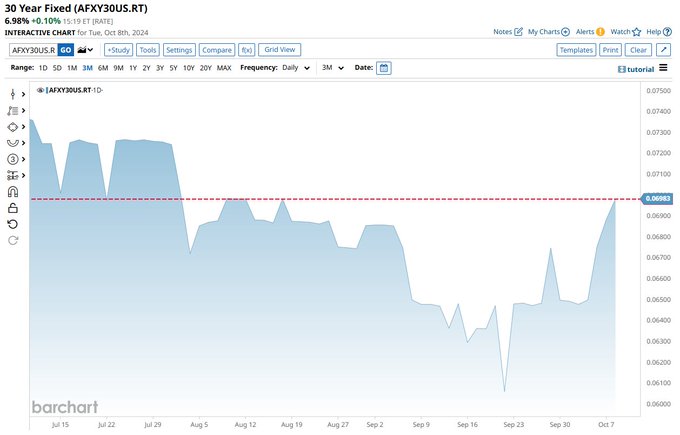Open My Charts
The width and height of the screenshot is (680, 435).
[x=549, y=32]
